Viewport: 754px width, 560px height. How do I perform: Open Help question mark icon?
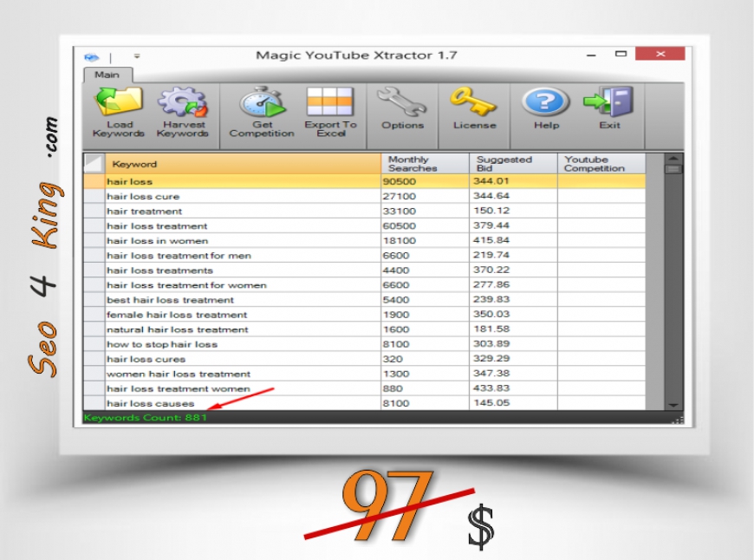pyautogui.click(x=546, y=101)
